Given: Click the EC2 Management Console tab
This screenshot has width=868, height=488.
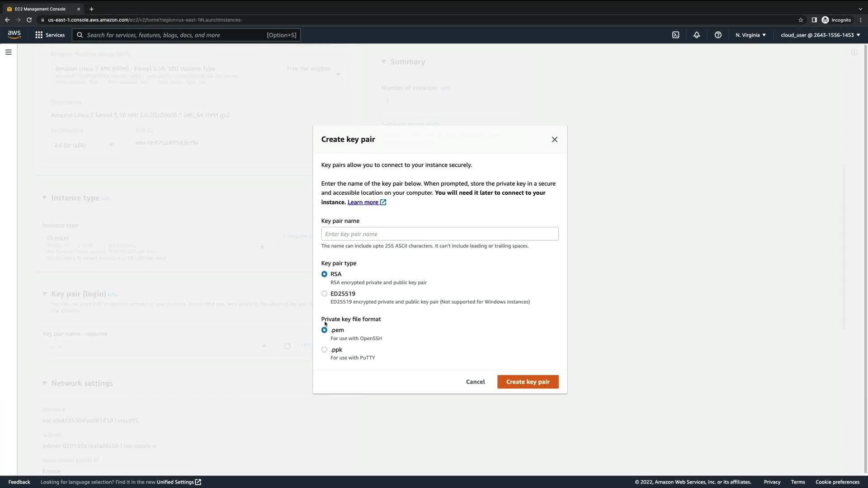Looking at the screenshot, I should pos(40,9).
